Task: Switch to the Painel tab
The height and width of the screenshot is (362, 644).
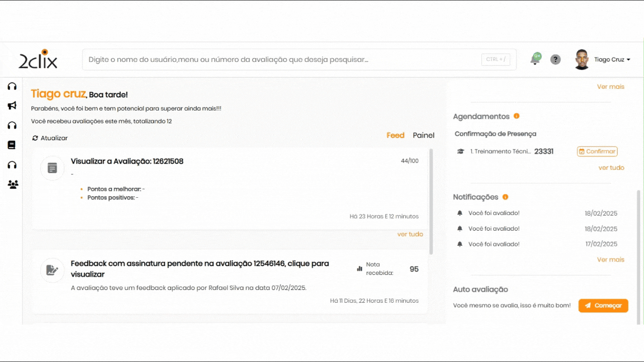Action: coord(423,135)
